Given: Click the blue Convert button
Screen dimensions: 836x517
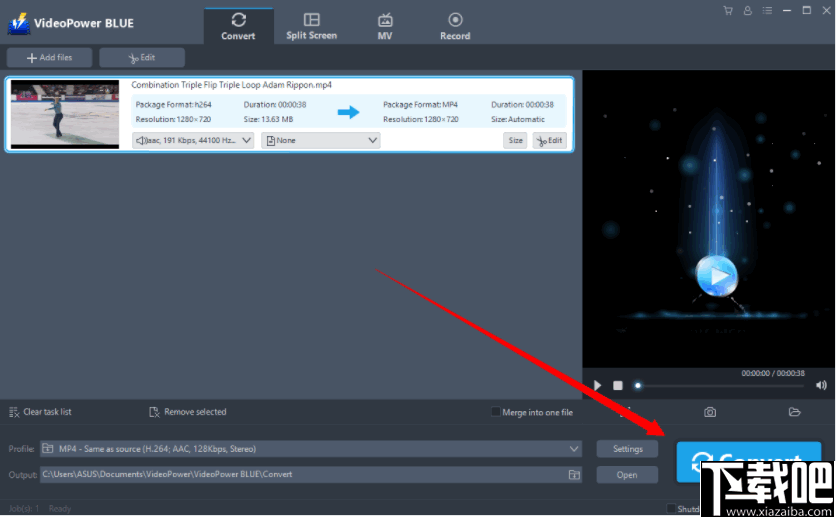Looking at the screenshot, I should tap(749, 462).
